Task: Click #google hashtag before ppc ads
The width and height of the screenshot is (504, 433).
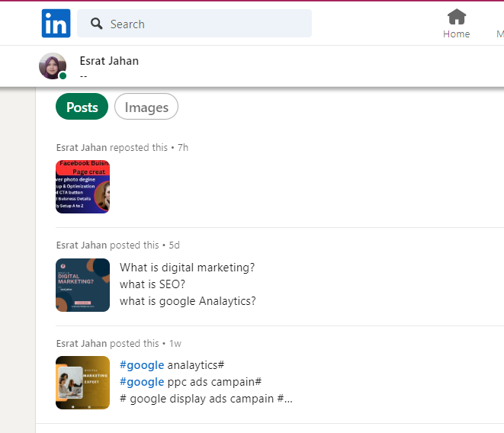Action: (x=142, y=382)
